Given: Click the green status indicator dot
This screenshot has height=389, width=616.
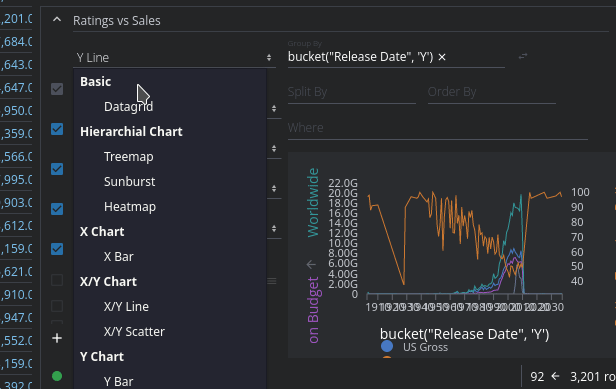Looking at the screenshot, I should click(x=57, y=376).
